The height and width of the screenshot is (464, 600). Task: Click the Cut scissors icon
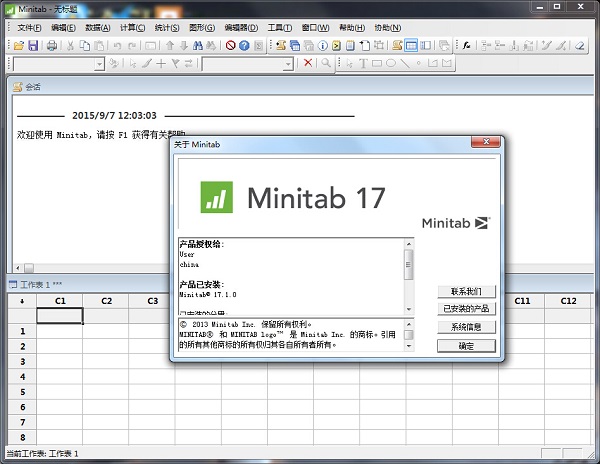click(x=71, y=46)
